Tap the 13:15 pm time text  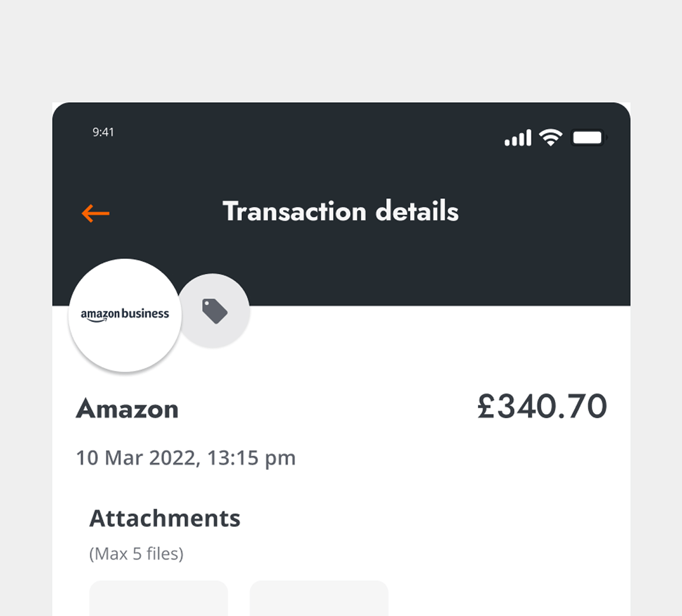click(251, 458)
